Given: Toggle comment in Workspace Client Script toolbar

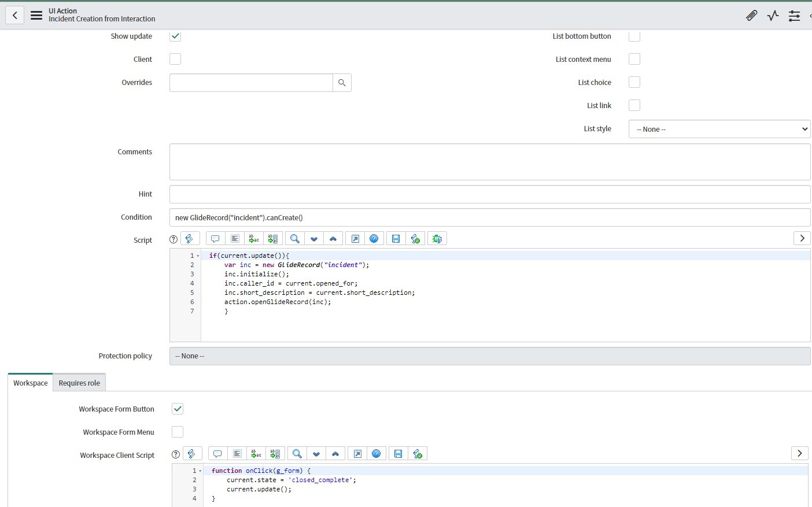Looking at the screenshot, I should [217, 454].
